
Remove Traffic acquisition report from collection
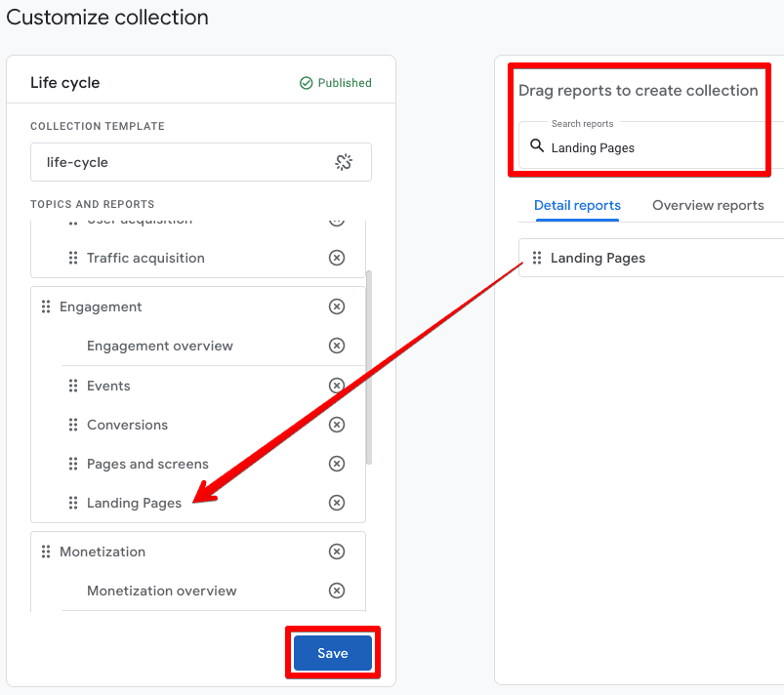pos(337,258)
